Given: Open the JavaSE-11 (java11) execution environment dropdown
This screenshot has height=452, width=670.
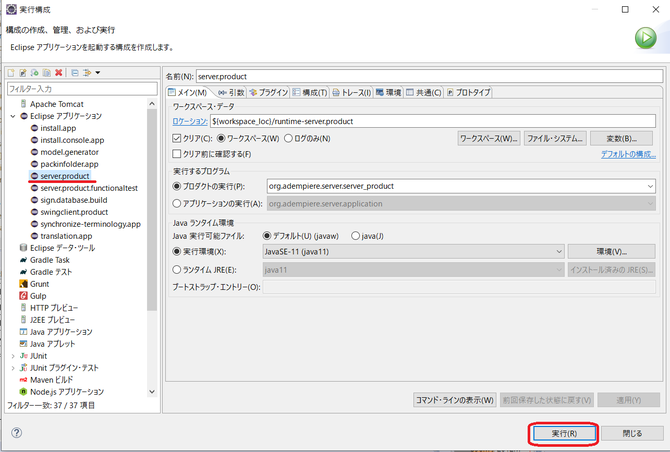Looking at the screenshot, I should [559, 252].
